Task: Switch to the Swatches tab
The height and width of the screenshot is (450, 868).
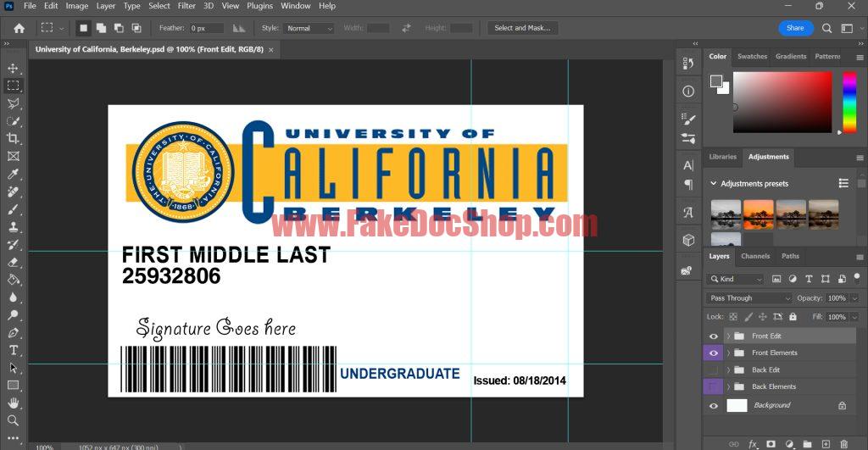Action: tap(753, 57)
